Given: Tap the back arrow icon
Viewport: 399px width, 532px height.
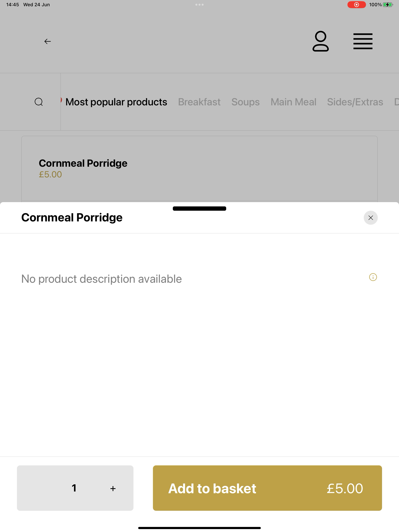Looking at the screenshot, I should point(47,41).
